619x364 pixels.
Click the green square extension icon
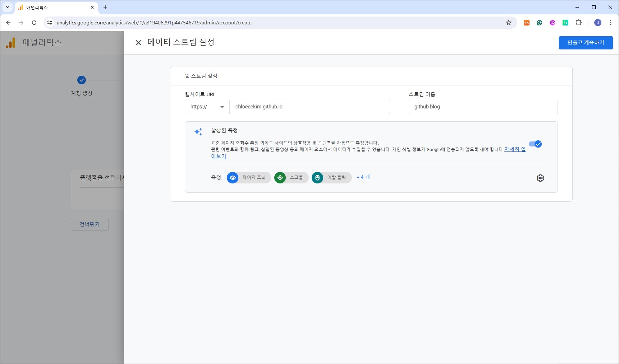565,23
